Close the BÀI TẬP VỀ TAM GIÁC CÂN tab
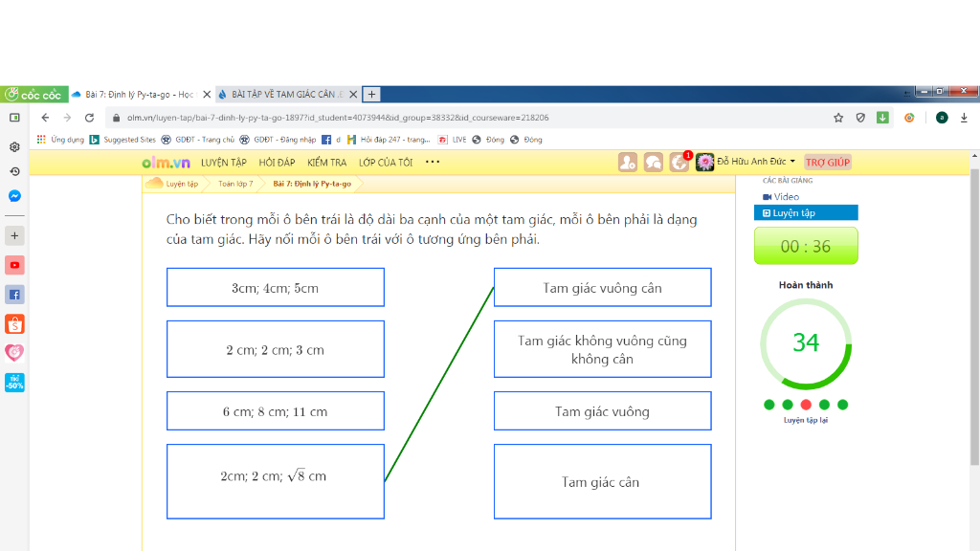 (x=353, y=95)
